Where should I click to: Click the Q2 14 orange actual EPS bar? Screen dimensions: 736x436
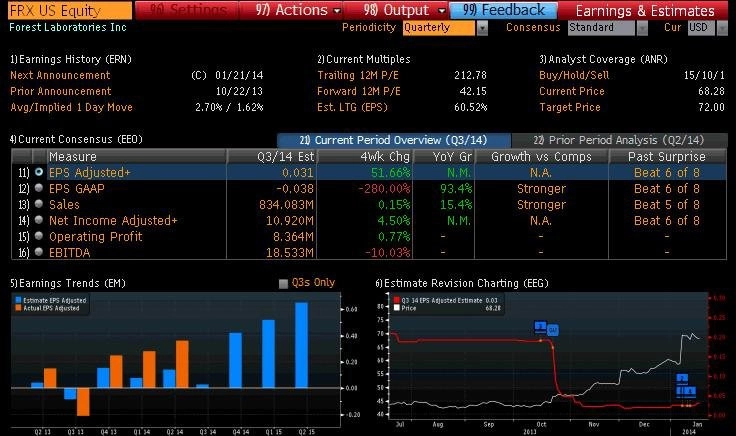182,364
